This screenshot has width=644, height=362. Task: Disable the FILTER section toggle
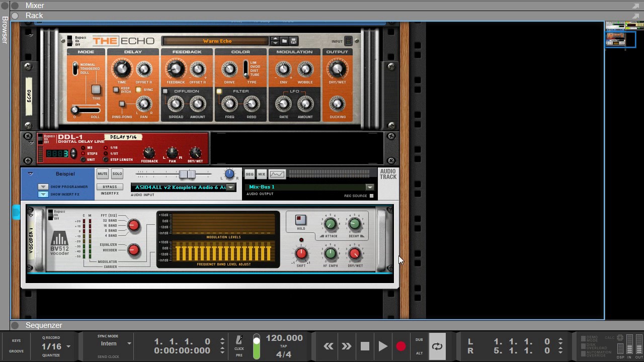tap(219, 92)
